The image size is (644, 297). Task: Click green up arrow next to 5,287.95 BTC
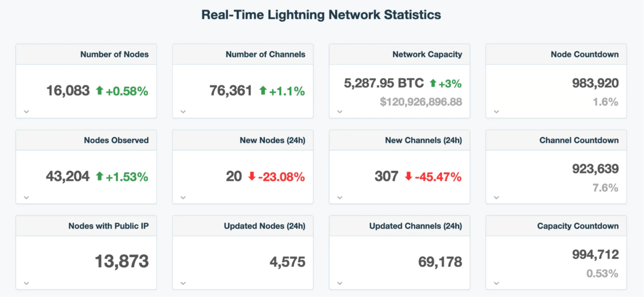pos(433,83)
